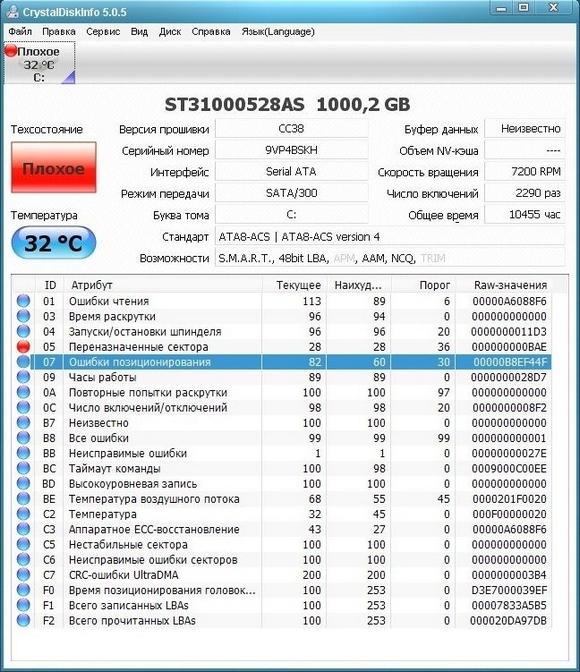Click the status icon for B7 Неизвестно
580x672 pixels.
tap(23, 423)
